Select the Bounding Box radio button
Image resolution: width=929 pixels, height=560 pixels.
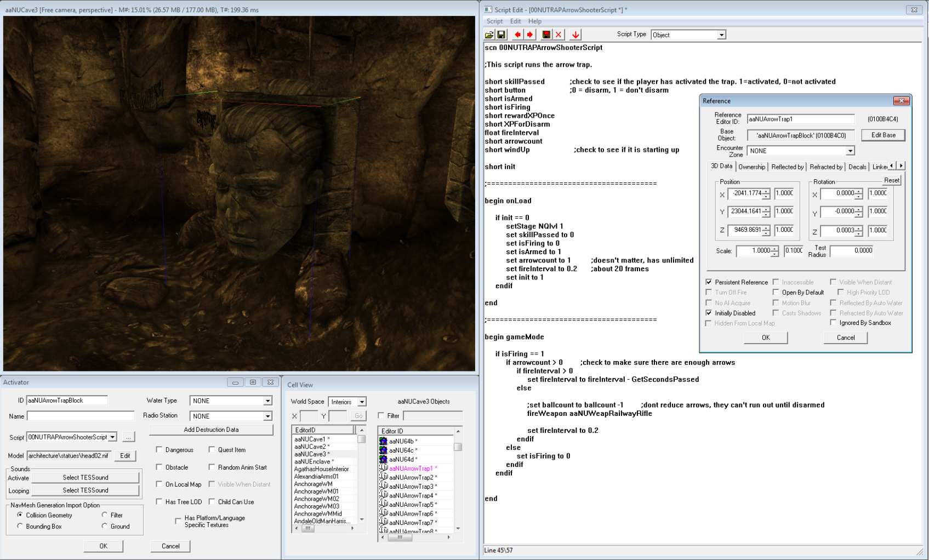[x=20, y=526]
